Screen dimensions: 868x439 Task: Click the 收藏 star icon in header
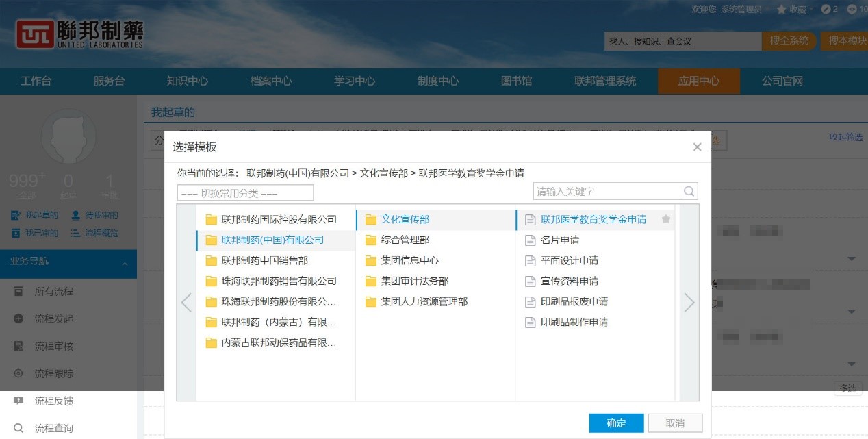point(781,10)
